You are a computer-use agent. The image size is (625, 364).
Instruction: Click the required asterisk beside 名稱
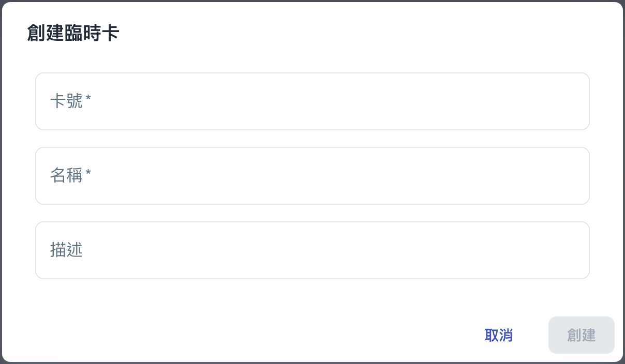(88, 174)
